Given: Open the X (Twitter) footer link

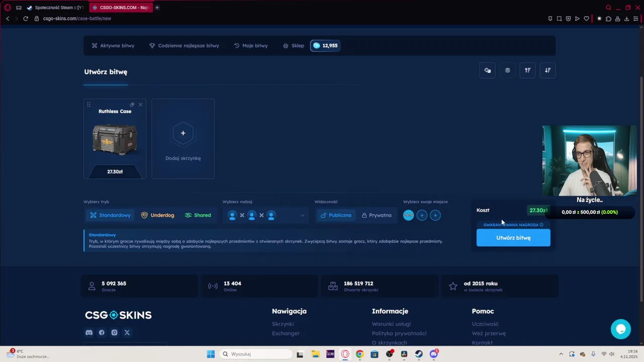Looking at the screenshot, I should coord(127,332).
